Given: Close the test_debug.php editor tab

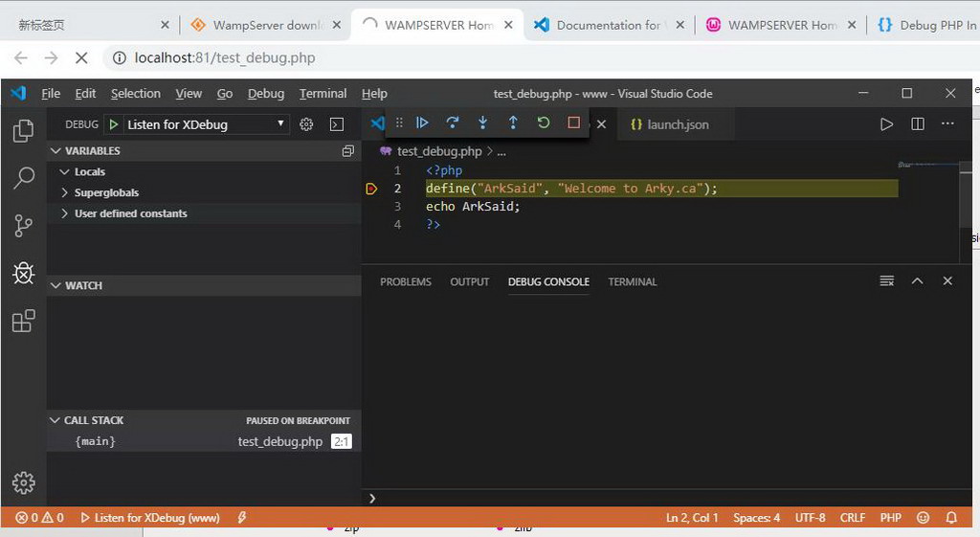Looking at the screenshot, I should click(x=601, y=124).
